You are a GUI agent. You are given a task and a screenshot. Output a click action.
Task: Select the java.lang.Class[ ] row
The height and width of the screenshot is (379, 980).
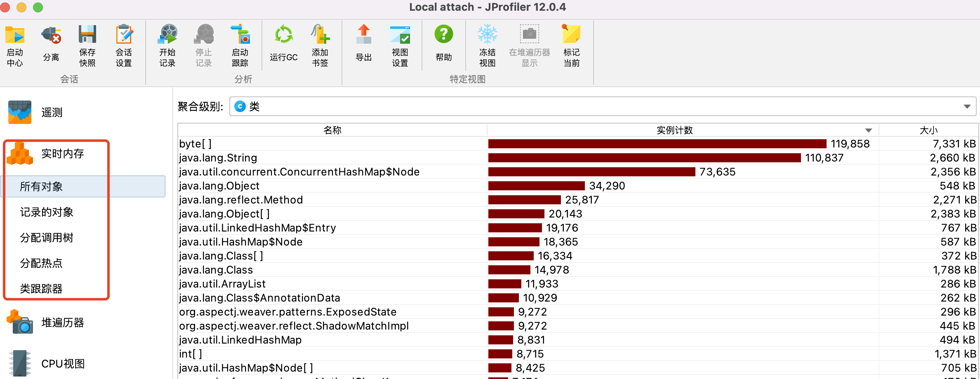coord(578,256)
